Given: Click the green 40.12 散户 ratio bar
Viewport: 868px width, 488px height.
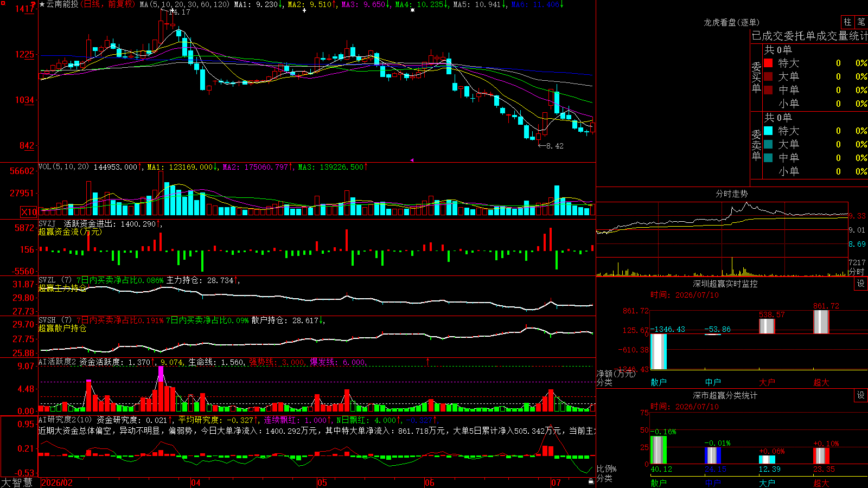Looking at the screenshot, I should pyautogui.click(x=659, y=450).
